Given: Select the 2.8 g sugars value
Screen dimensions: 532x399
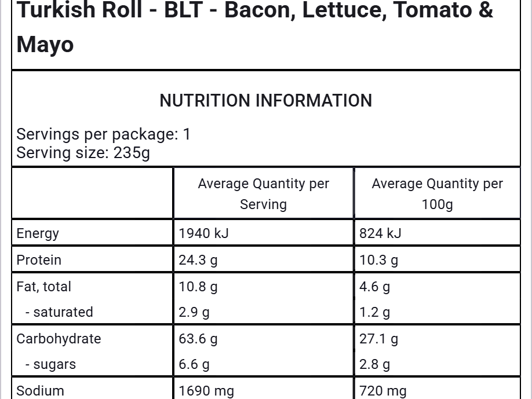Looking at the screenshot, I should [374, 364].
